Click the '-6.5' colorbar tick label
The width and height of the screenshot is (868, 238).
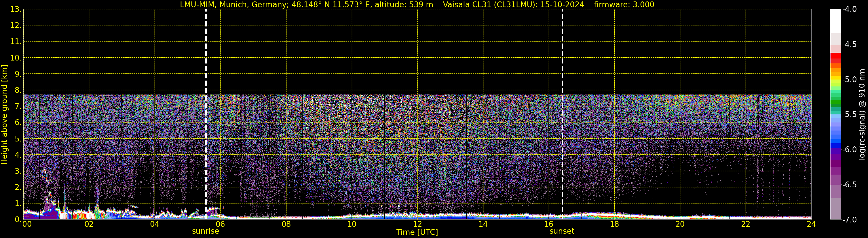click(x=850, y=185)
